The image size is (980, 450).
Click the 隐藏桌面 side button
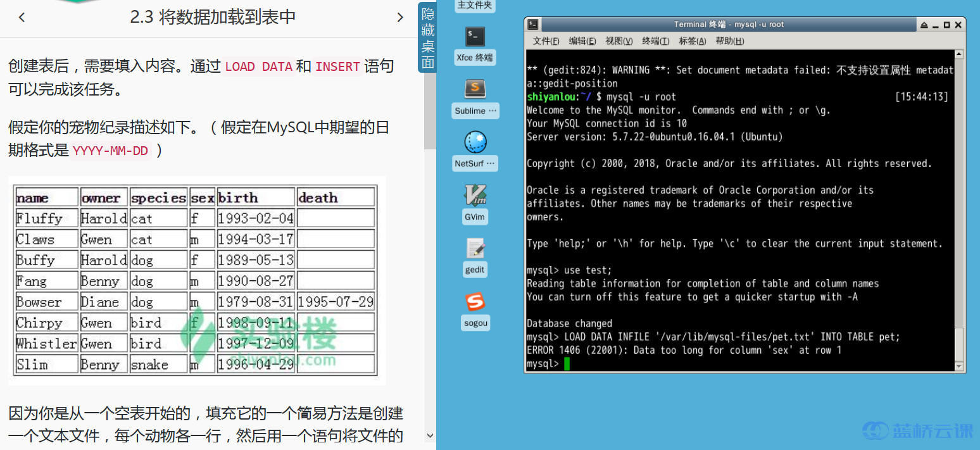coord(428,38)
